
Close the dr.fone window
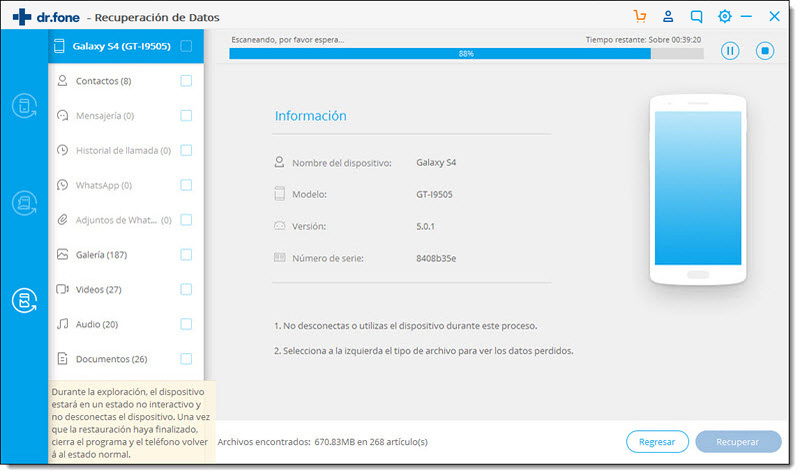tap(774, 16)
